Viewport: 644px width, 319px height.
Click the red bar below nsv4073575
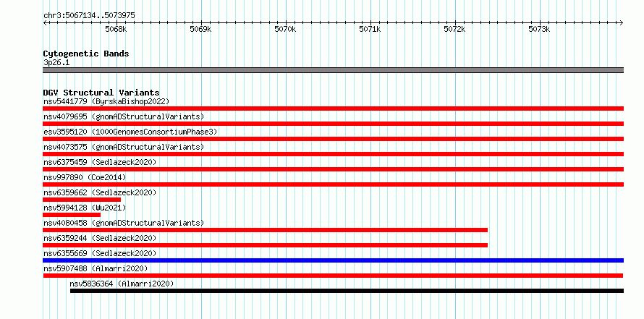pos(333,154)
